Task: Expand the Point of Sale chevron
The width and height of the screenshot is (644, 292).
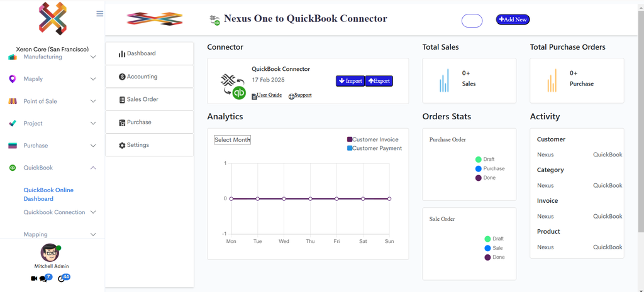Action: [93, 101]
